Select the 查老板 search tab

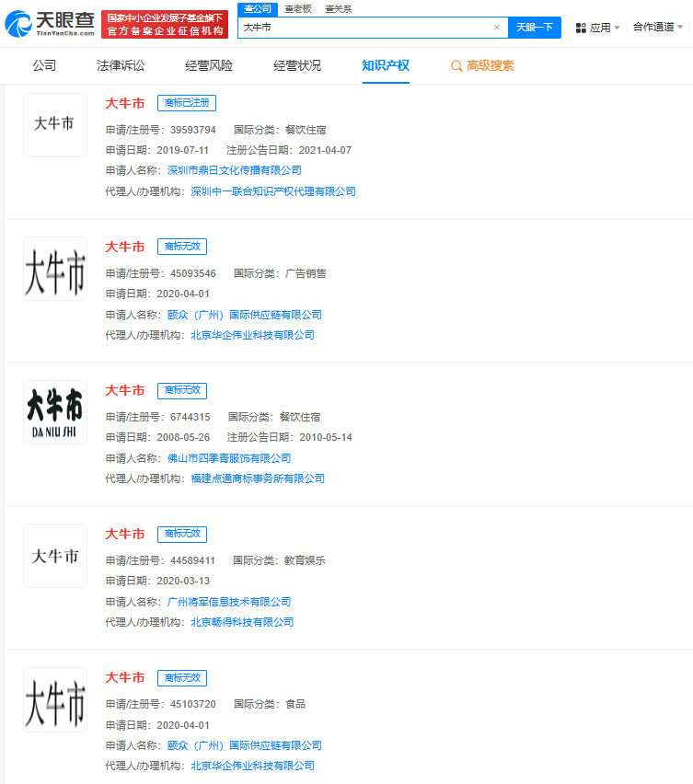click(298, 9)
